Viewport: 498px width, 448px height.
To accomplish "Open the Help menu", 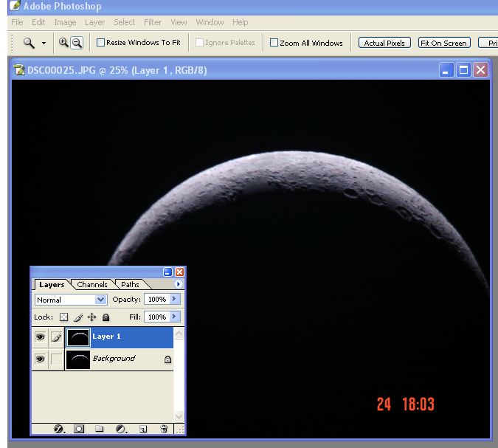I will tap(240, 22).
